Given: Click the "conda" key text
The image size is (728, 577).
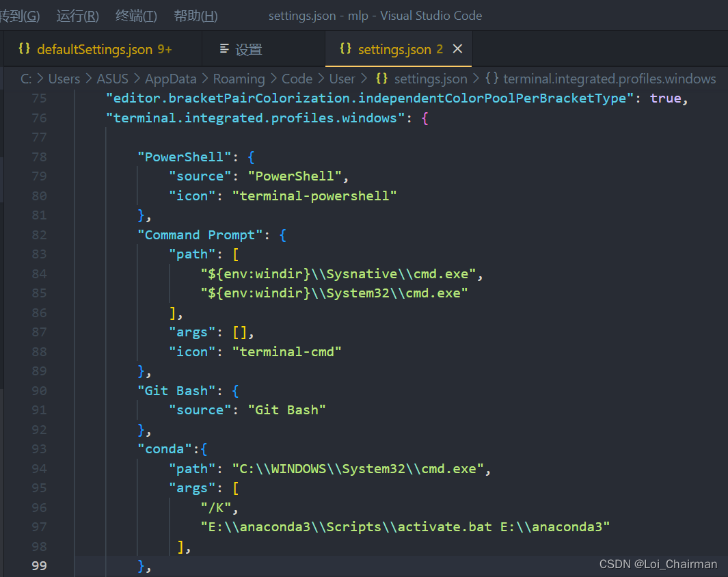Looking at the screenshot, I should click(x=165, y=449).
